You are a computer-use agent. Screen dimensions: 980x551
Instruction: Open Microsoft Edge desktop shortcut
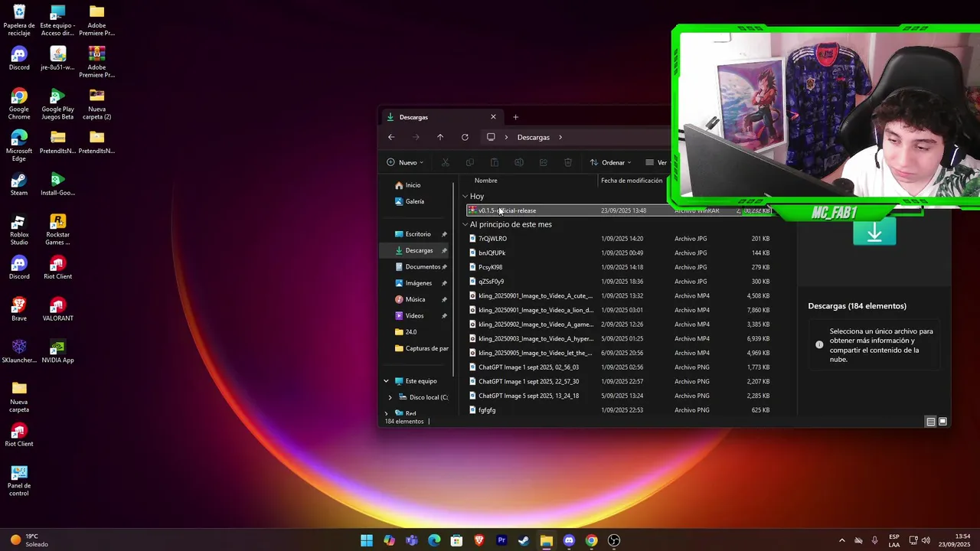coord(19,145)
